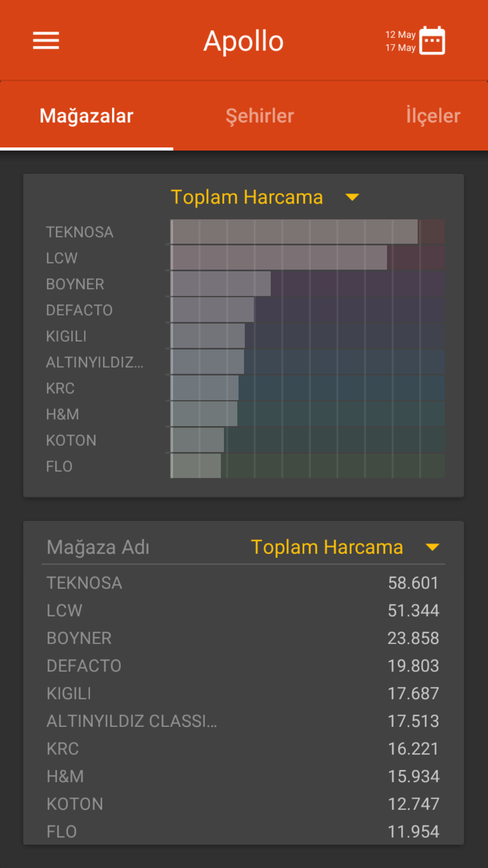
Task: Select the LCW bar in the chart
Action: (279, 258)
